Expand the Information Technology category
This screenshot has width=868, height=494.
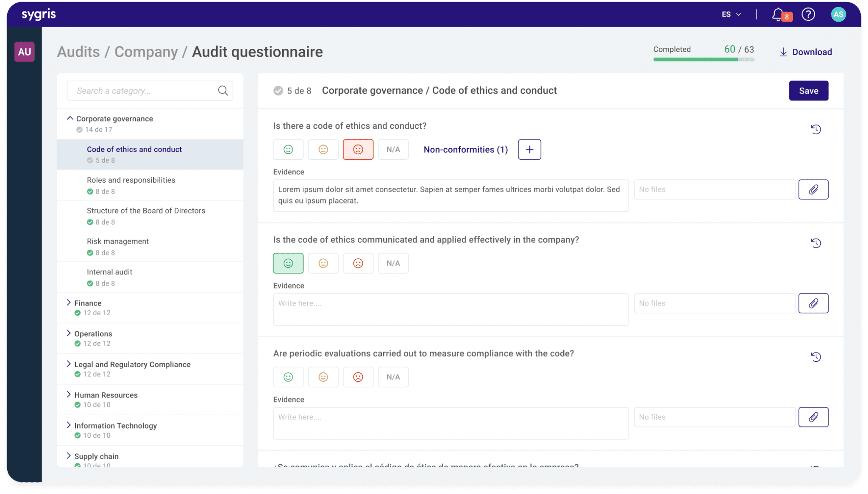pyautogui.click(x=69, y=425)
